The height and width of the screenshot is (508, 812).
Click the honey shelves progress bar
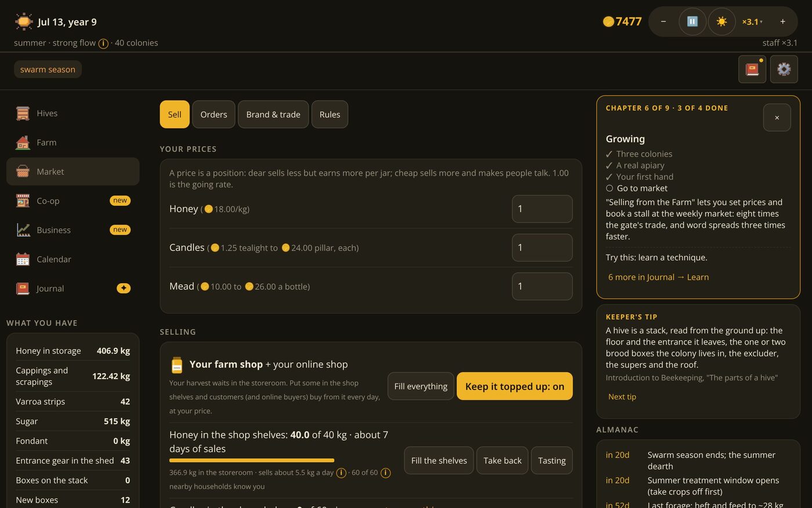pos(252,460)
